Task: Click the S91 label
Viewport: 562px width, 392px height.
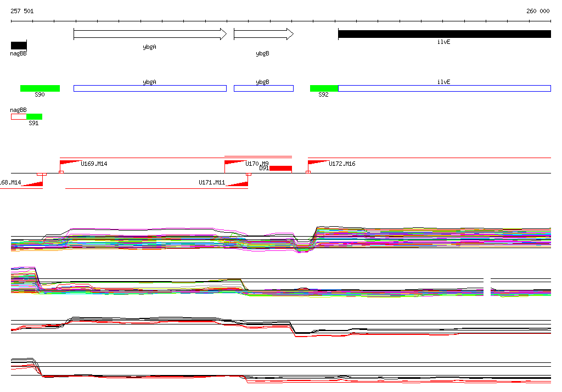Action: click(x=33, y=123)
